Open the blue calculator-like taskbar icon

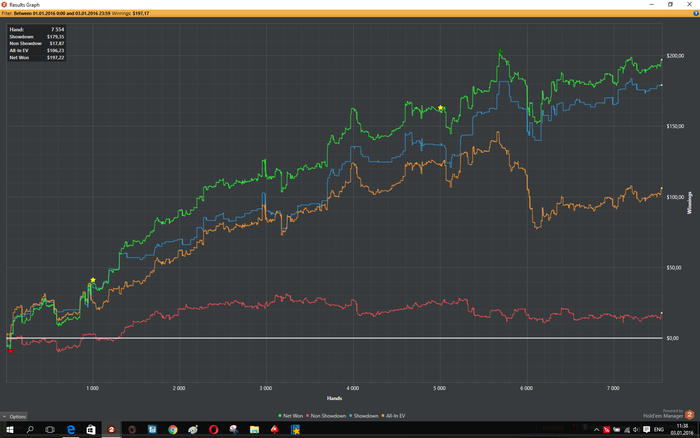click(x=152, y=429)
